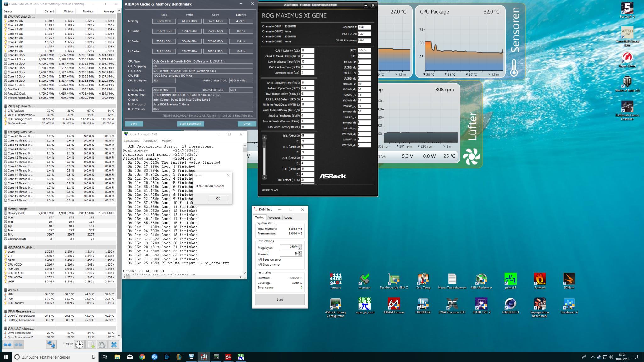The width and height of the screenshot is (644, 362).
Task: Open Chrome from the taskbar
Action: pyautogui.click(x=142, y=357)
